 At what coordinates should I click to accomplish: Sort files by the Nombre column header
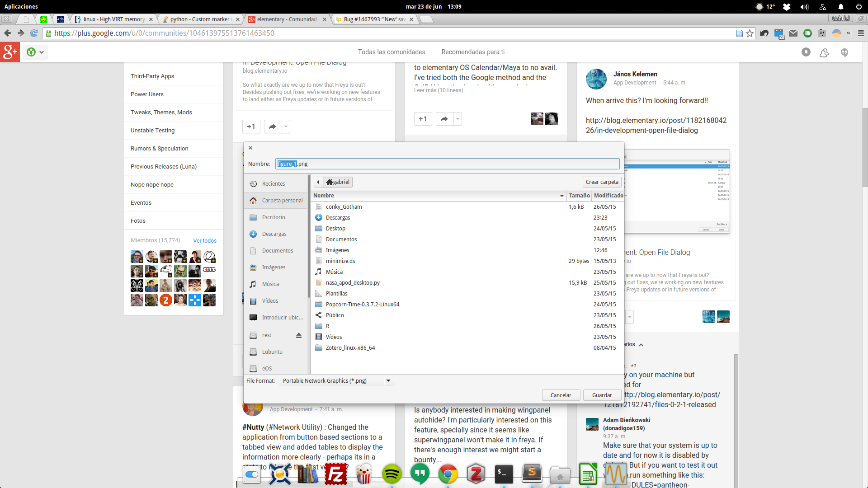[x=439, y=196]
